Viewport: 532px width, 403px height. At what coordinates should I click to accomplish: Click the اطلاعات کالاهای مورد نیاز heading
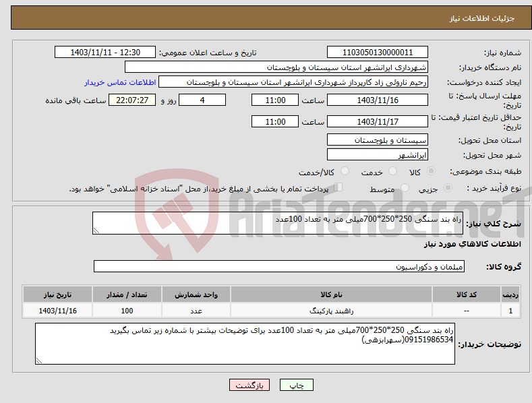coord(472,244)
